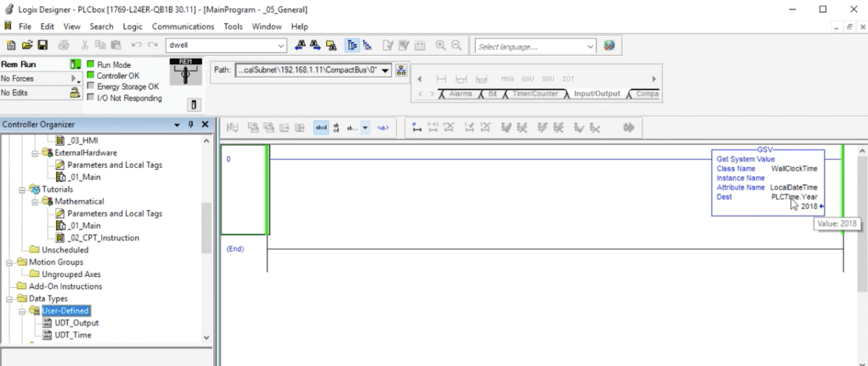868x366 pixels.
Task: Toggle the logical organizer tree icon
Action: tap(367, 46)
